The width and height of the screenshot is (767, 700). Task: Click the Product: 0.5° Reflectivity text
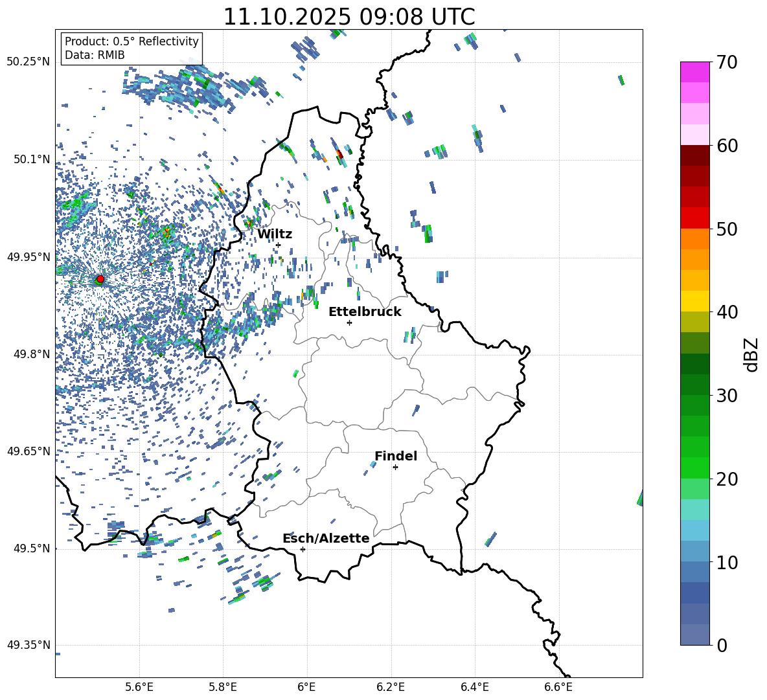132,41
